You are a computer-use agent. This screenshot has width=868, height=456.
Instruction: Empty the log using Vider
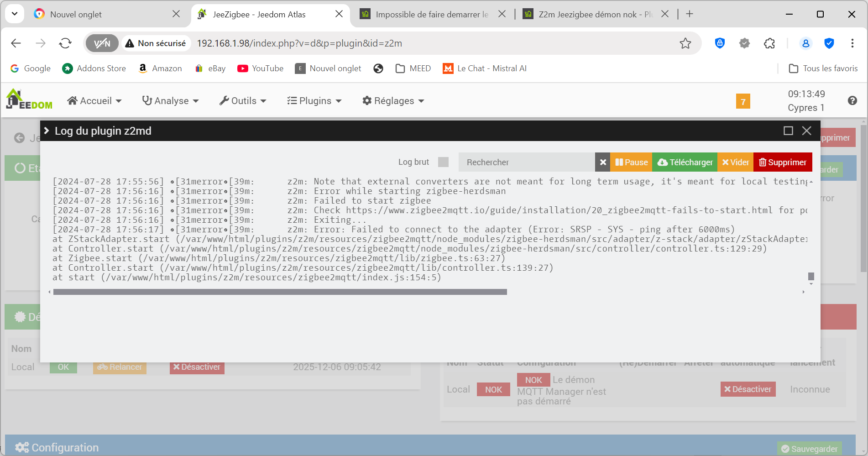(x=735, y=162)
